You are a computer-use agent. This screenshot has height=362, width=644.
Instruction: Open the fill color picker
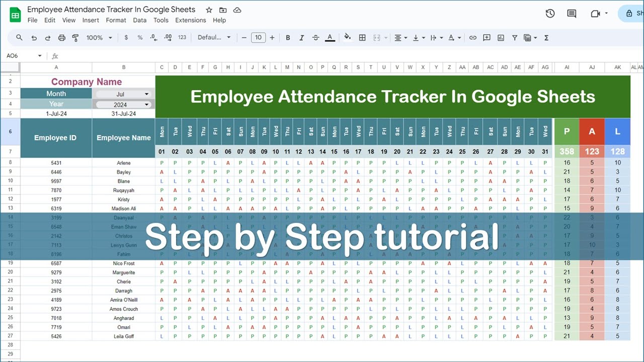coord(347,38)
